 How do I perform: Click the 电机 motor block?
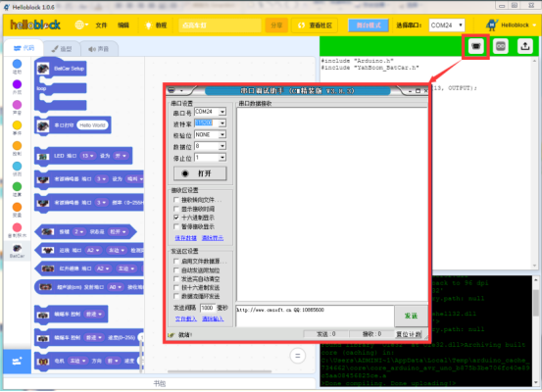pyautogui.click(x=89, y=361)
